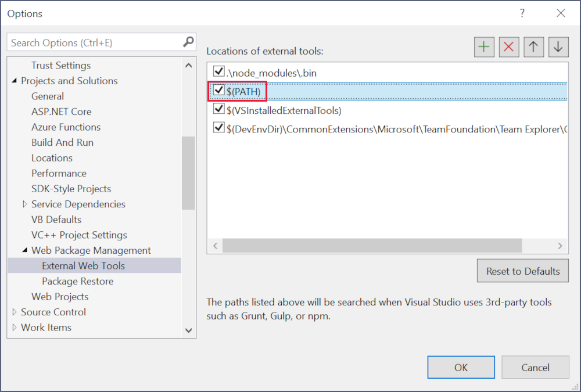Select Performance options page

click(59, 174)
